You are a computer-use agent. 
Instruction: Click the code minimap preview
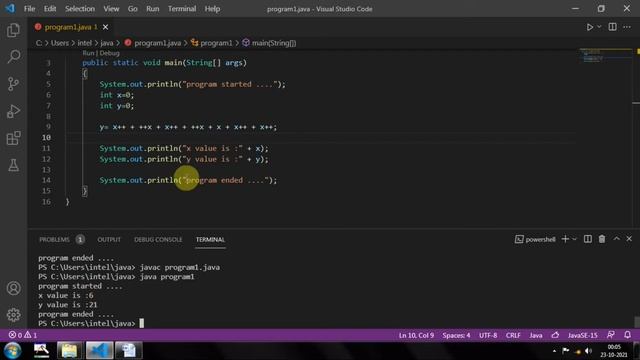click(605, 56)
